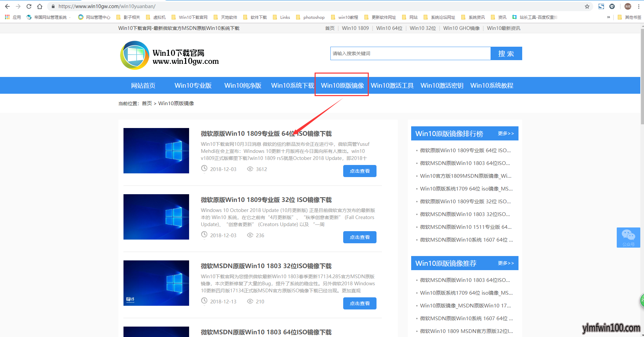Click the Win10下载官网 site logo

[170, 55]
